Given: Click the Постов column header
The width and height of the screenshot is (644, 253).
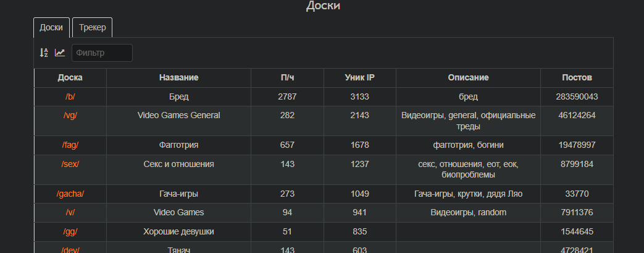Looking at the screenshot, I should [577, 78].
